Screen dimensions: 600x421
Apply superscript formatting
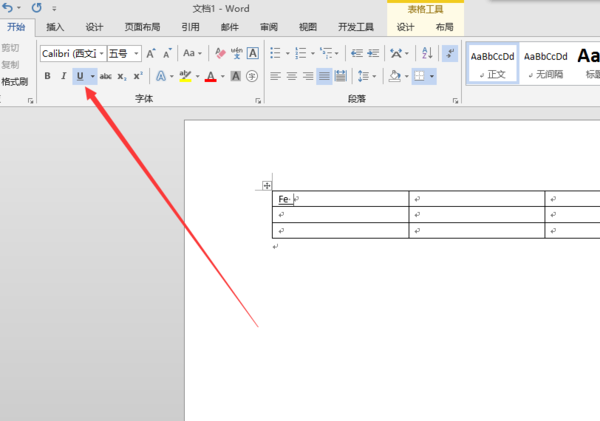click(137, 76)
